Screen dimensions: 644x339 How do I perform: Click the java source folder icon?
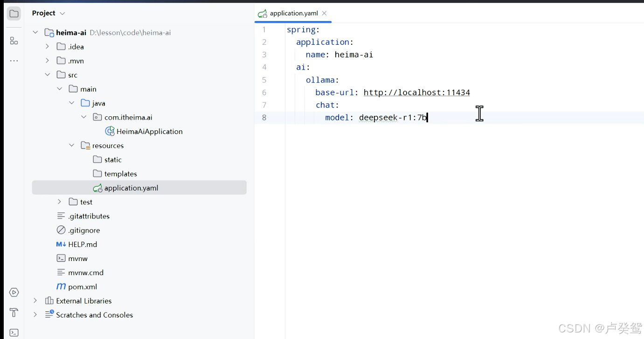[x=85, y=103]
